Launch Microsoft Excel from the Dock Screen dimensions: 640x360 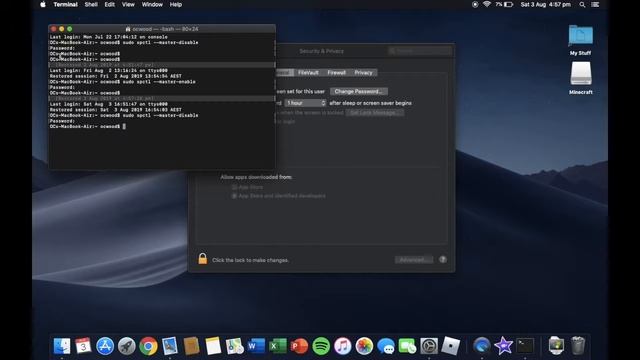click(278, 346)
